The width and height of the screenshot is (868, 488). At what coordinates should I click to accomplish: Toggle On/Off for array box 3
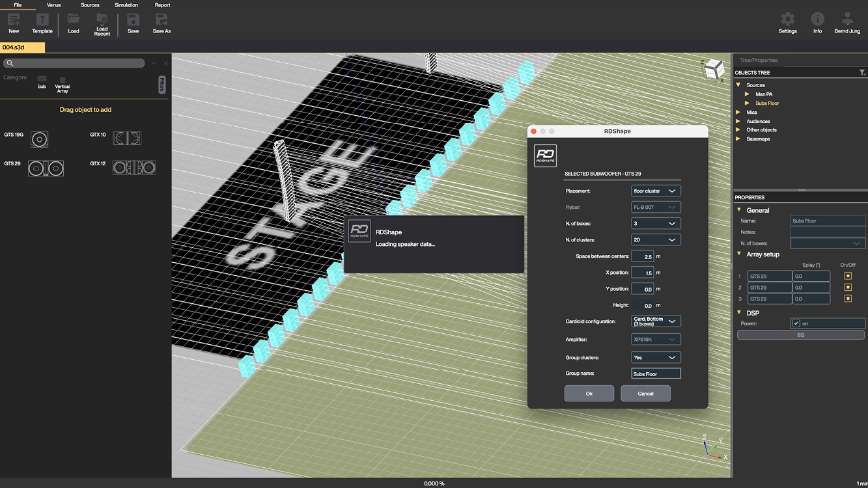pyautogui.click(x=848, y=299)
